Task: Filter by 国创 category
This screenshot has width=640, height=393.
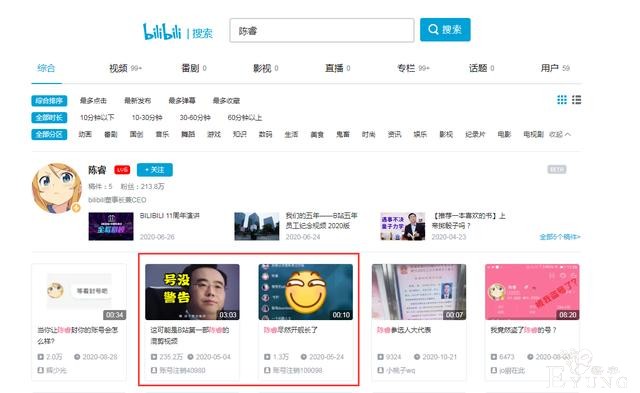Action: click(x=136, y=134)
